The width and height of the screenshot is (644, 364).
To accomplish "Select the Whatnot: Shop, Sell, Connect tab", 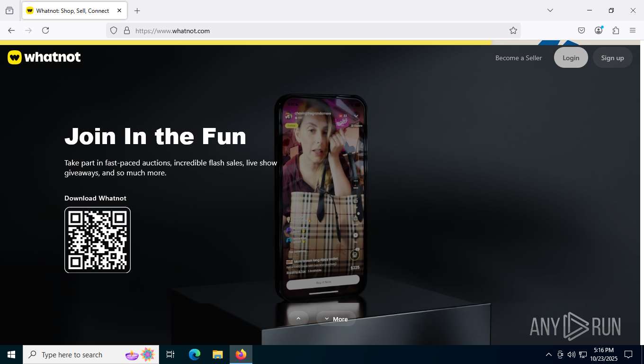I will tap(74, 10).
